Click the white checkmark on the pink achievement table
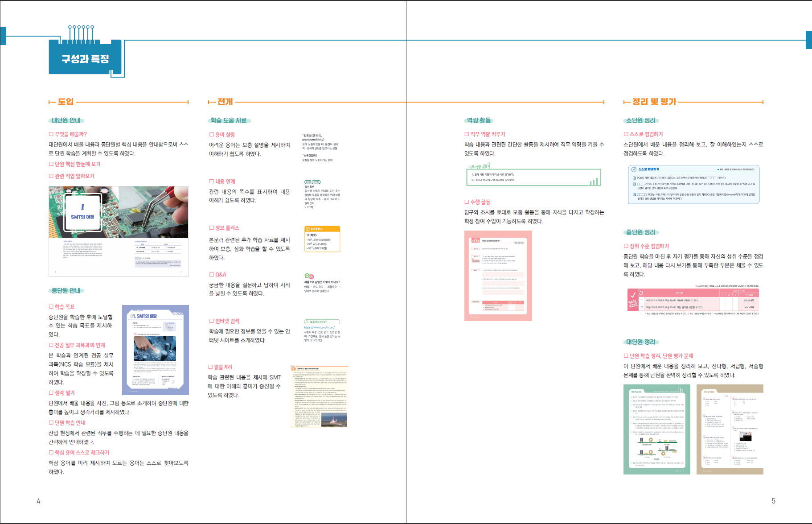 coord(632,295)
